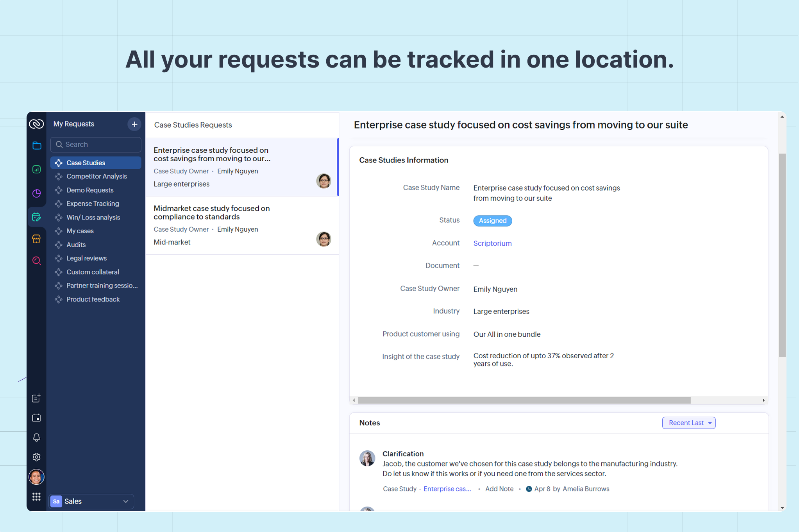Click the calendar icon in left rail

point(37,418)
